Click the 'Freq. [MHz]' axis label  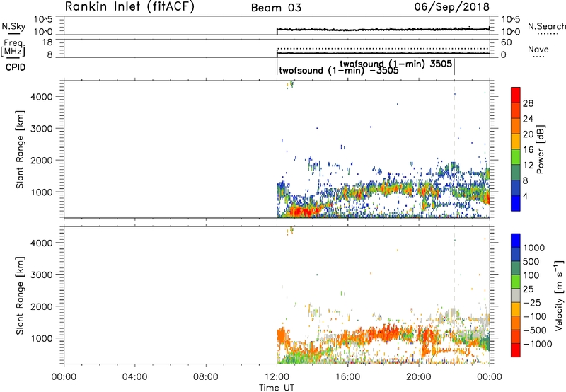tap(13, 47)
